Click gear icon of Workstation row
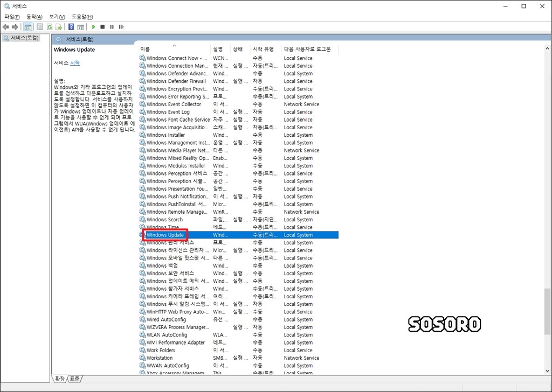Image resolution: width=552 pixels, height=392 pixels. click(142, 358)
